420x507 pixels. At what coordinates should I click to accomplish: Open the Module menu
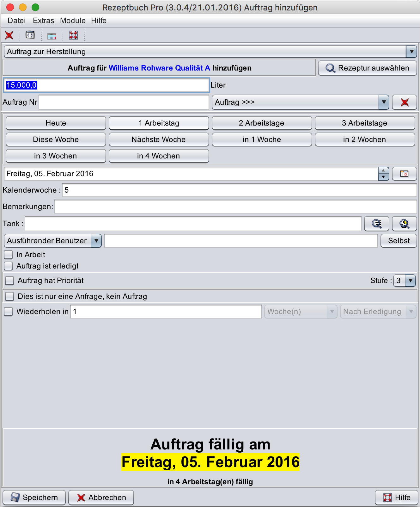pyautogui.click(x=73, y=21)
